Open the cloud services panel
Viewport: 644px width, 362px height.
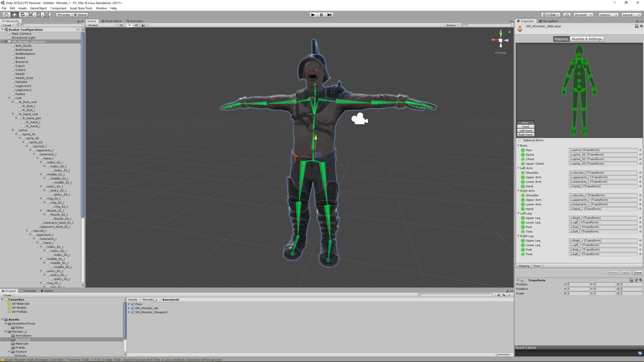(566, 14)
